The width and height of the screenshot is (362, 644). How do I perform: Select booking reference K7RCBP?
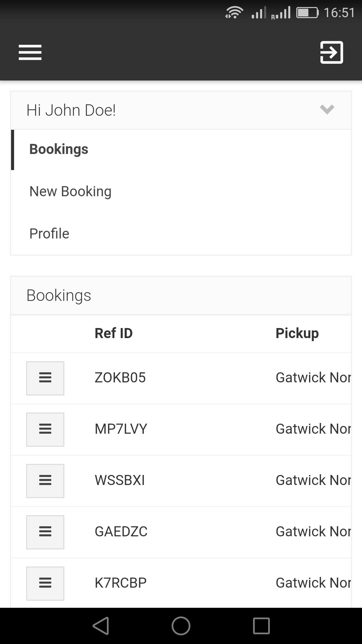coord(121,583)
